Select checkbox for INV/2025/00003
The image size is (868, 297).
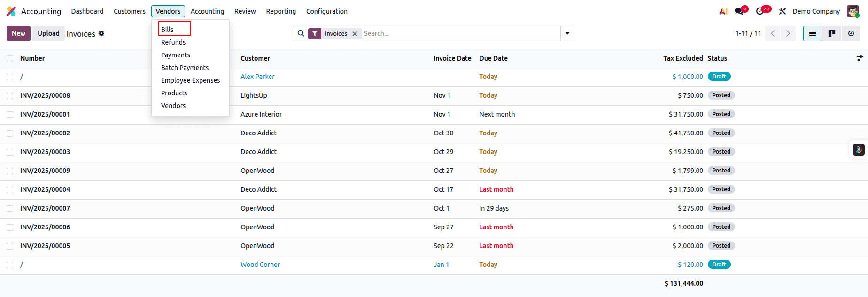10,152
